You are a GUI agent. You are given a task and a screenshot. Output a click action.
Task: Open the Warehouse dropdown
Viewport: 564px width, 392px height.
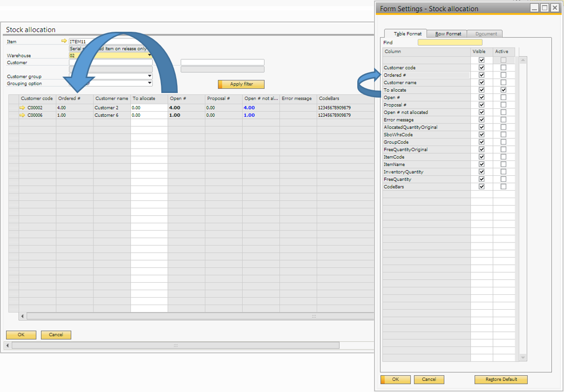pyautogui.click(x=150, y=56)
